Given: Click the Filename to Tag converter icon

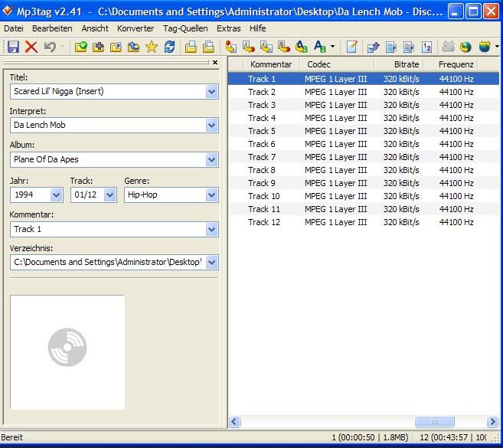Looking at the screenshot, I should pos(249,47).
